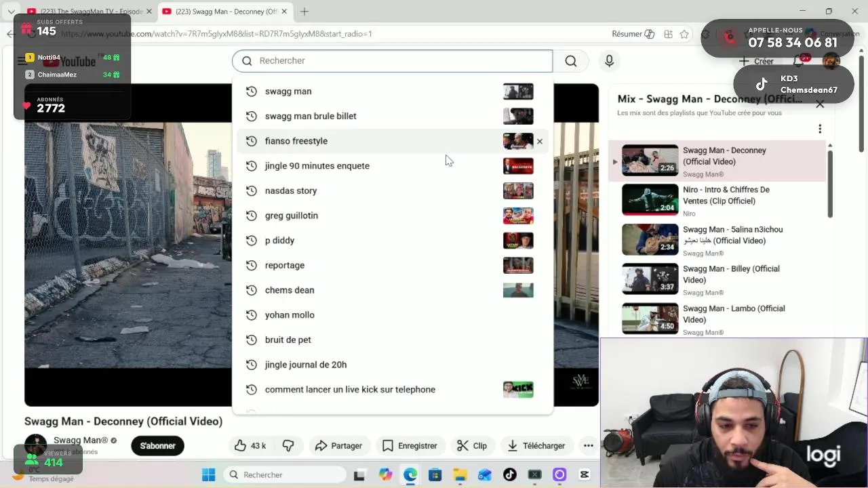Viewport: 868px width, 488px height.
Task: Open the Swagg Man® channel avatar
Action: 35,445
